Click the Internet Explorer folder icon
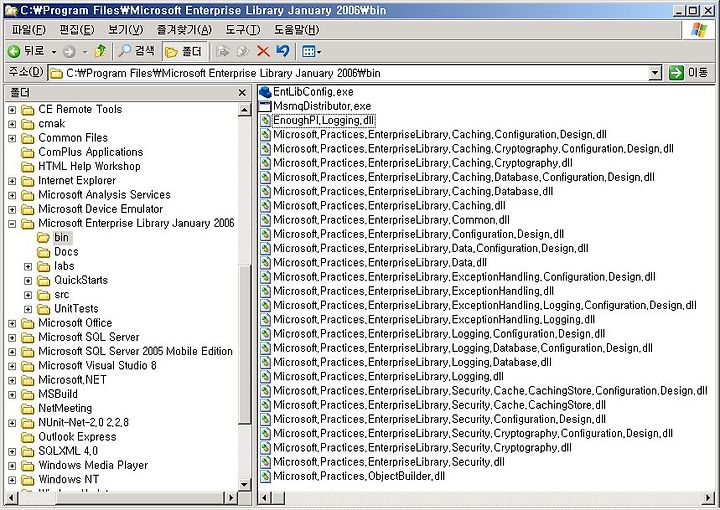Image resolution: width=720 pixels, height=510 pixels. click(x=28, y=181)
